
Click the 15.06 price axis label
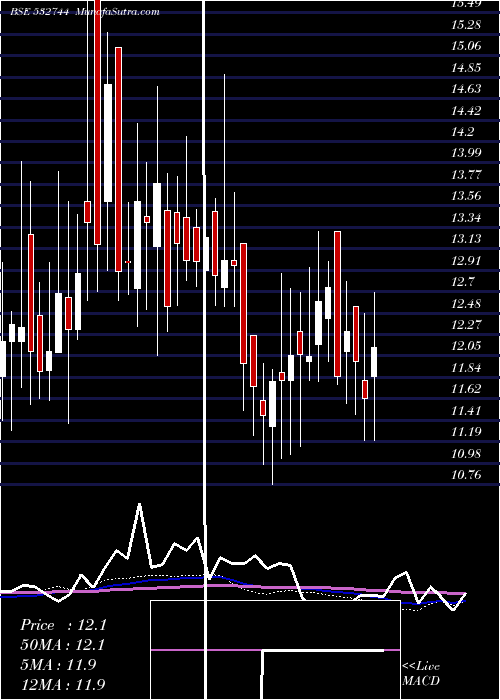point(466,46)
